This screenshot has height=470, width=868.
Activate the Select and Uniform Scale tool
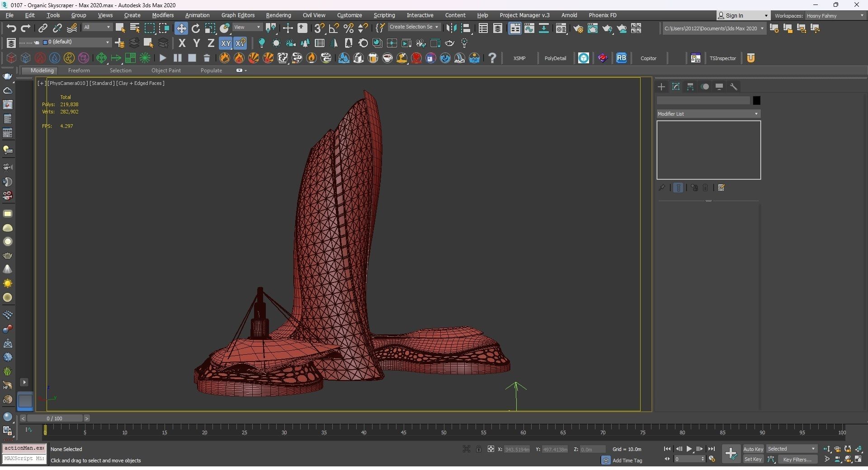pos(210,28)
